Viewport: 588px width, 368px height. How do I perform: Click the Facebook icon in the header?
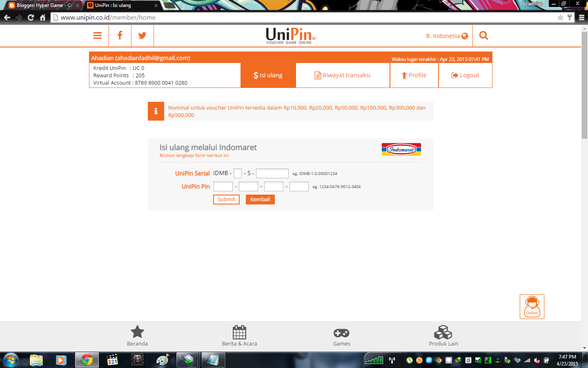click(x=120, y=36)
